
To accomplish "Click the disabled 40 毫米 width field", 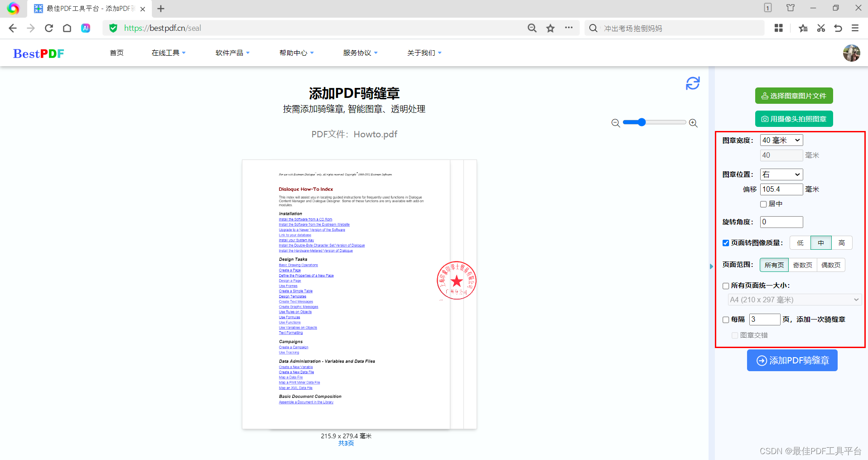I will 781,155.
